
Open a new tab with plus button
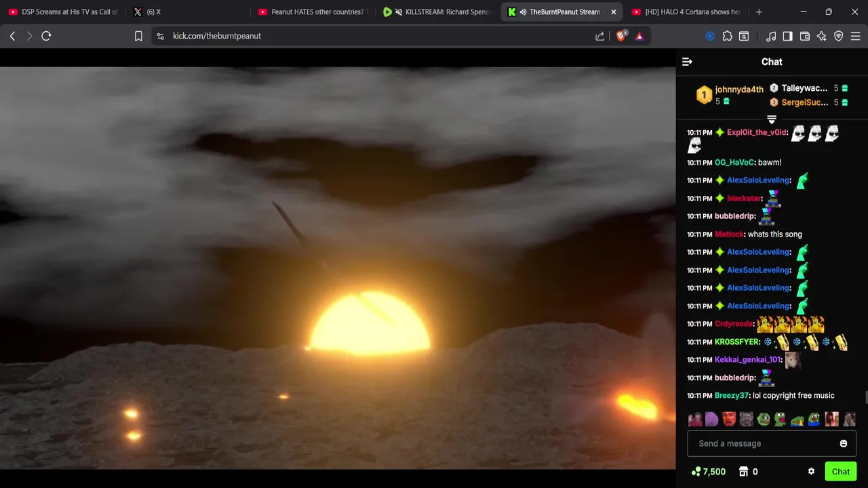759,12
